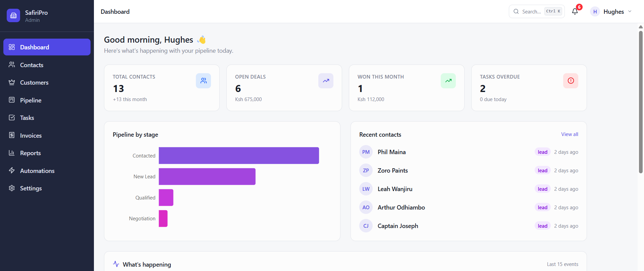Select the Dashboard sidebar item
The width and height of the screenshot is (644, 271).
[47, 47]
